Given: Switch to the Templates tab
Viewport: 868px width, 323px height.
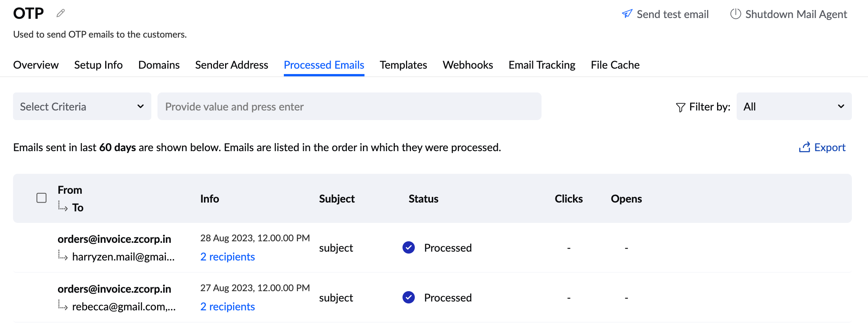Looking at the screenshot, I should point(403,65).
